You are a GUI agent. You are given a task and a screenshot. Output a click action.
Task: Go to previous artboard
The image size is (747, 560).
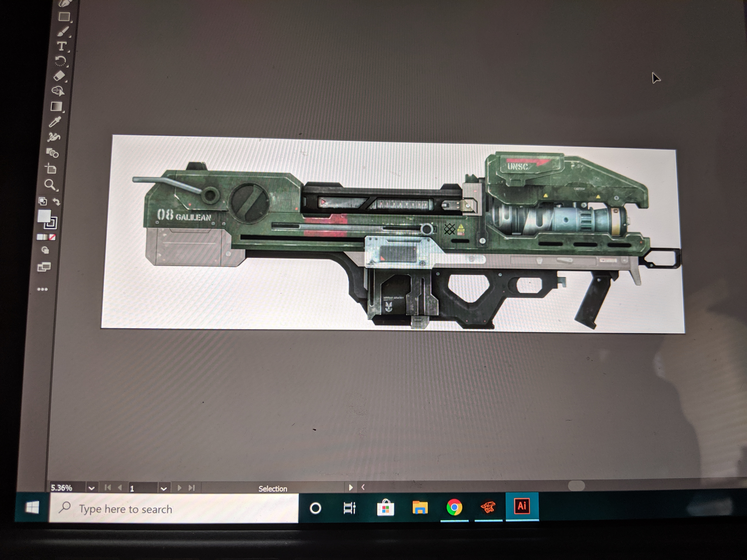[119, 487]
